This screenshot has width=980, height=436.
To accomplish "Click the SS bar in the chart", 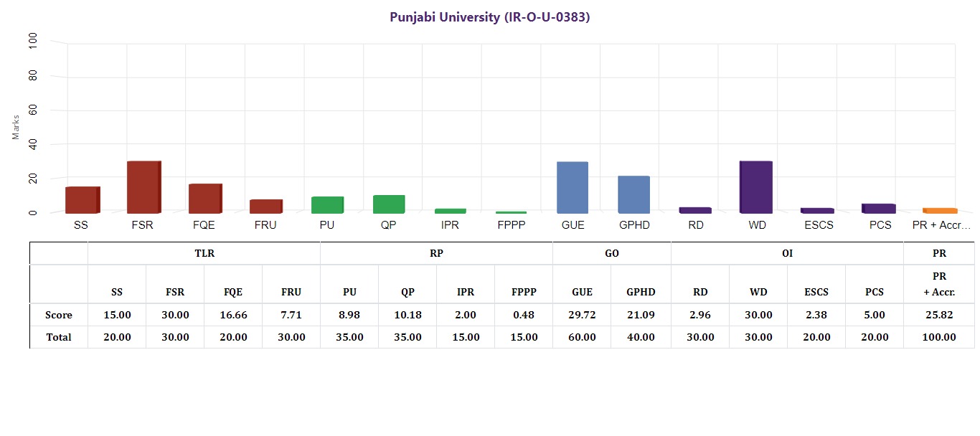I will click(83, 200).
